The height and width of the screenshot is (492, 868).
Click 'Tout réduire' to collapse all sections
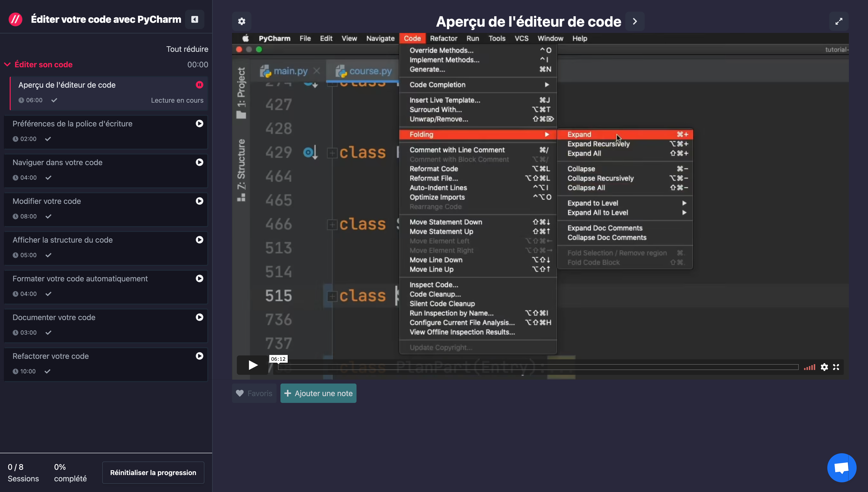[x=187, y=49]
